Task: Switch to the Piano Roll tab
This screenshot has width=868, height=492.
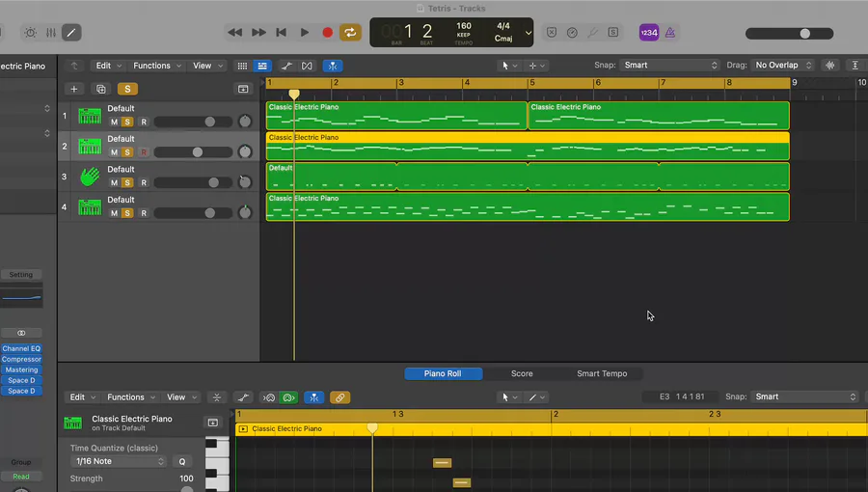Action: (x=443, y=373)
